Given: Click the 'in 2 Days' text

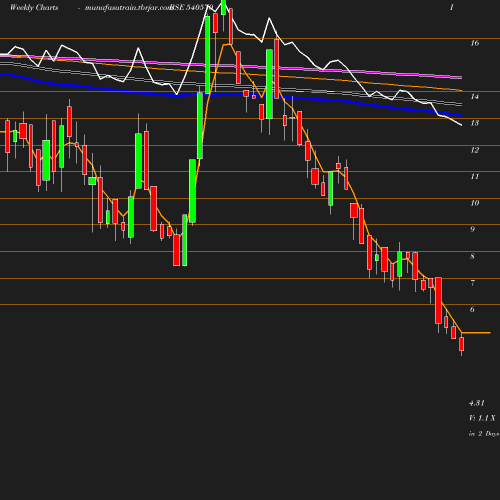Looking at the screenshot, I should pos(484,434).
